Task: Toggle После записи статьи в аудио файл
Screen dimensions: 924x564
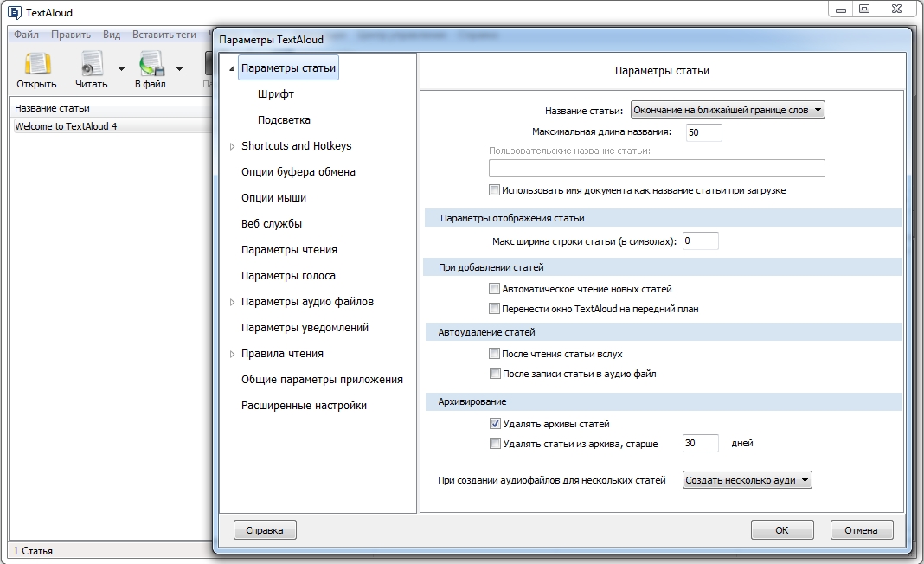Action: (x=494, y=373)
